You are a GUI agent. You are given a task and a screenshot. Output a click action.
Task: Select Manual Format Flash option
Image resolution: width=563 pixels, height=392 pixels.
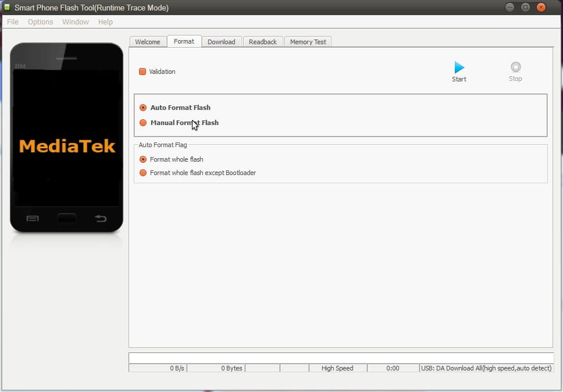point(143,123)
